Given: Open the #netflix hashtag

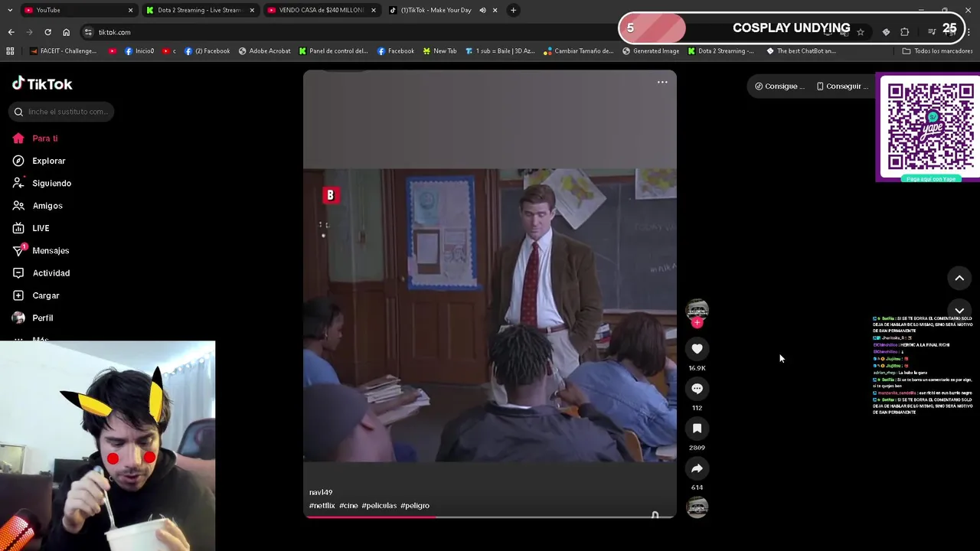Looking at the screenshot, I should click(322, 506).
